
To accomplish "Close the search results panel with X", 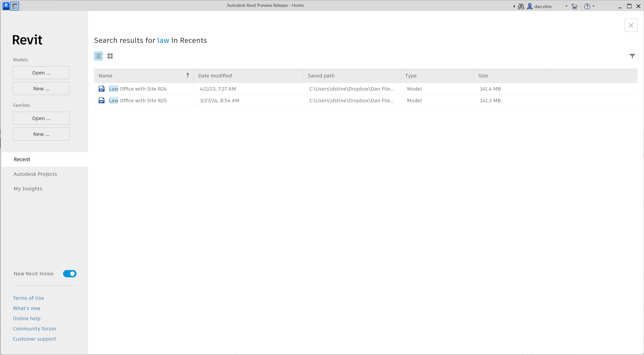I will [x=631, y=25].
